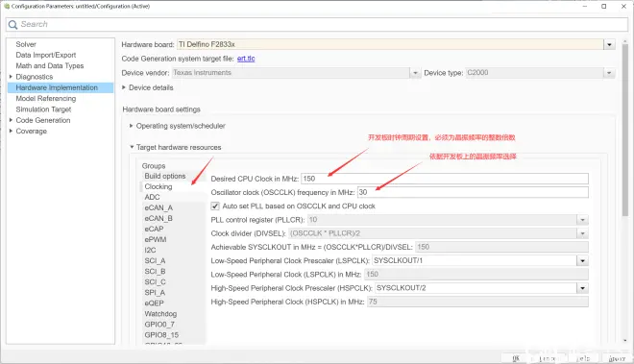Click Achievable SYSCLKOUT value field
The width and height of the screenshot is (634, 364).
(501, 247)
